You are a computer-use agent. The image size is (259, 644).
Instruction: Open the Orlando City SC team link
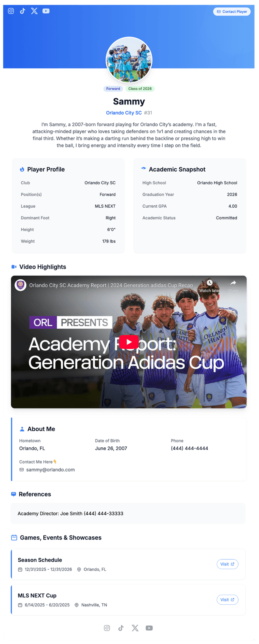(x=124, y=113)
